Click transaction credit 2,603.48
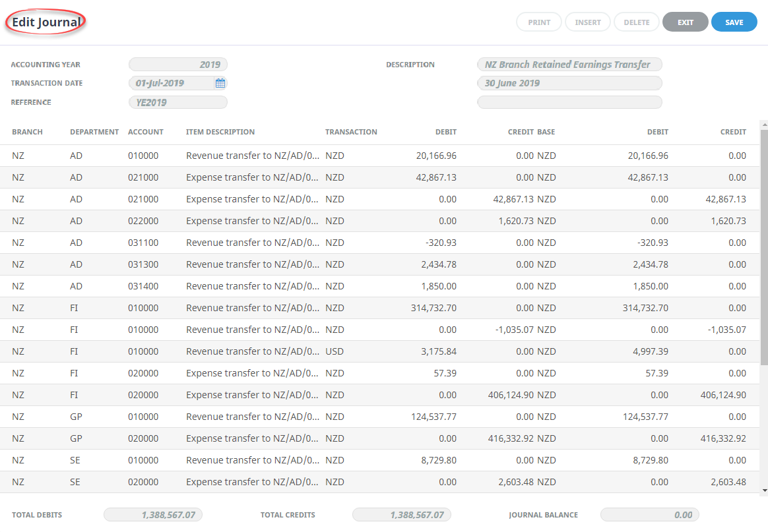Screen dimensions: 768x532 (x=516, y=482)
